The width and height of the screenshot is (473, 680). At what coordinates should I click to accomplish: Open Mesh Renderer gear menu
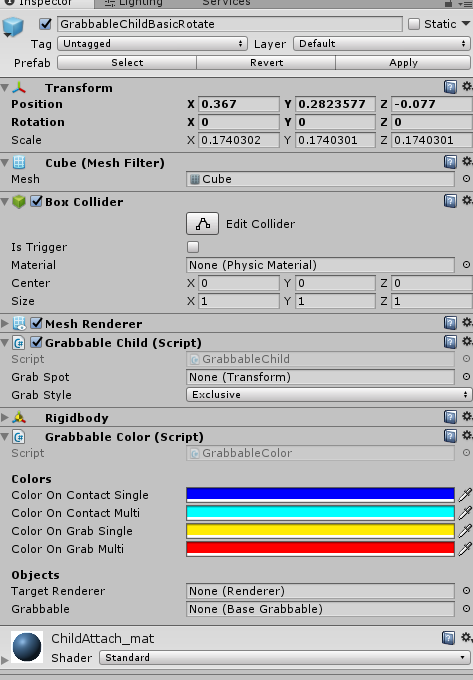click(466, 323)
